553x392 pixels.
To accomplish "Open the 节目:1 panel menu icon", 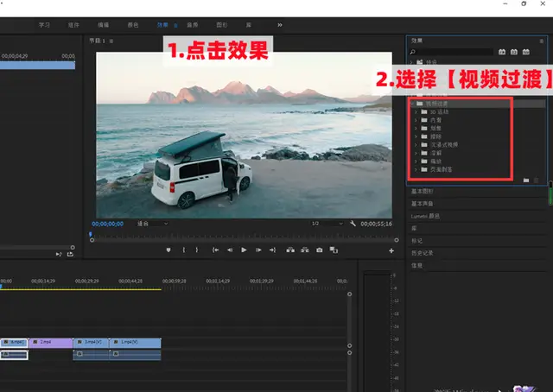I will click(111, 41).
